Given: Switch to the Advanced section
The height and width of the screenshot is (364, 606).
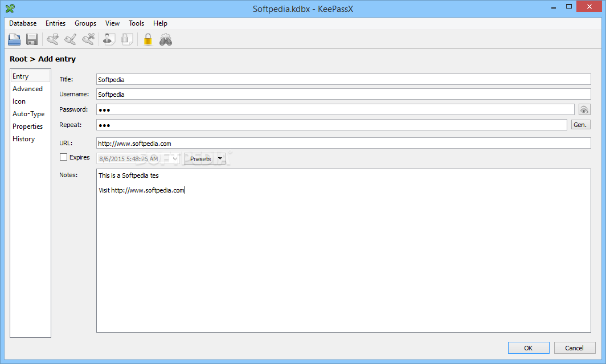Looking at the screenshot, I should point(30,88).
